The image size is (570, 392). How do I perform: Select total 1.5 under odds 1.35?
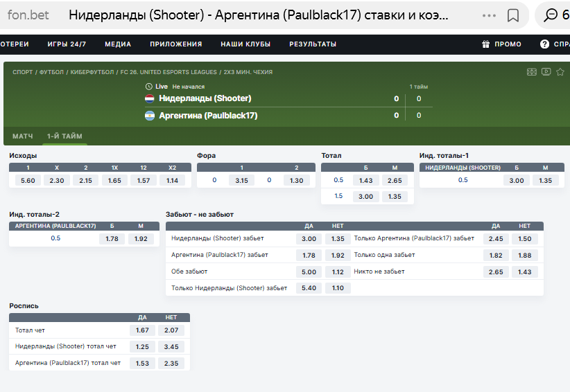point(395,197)
